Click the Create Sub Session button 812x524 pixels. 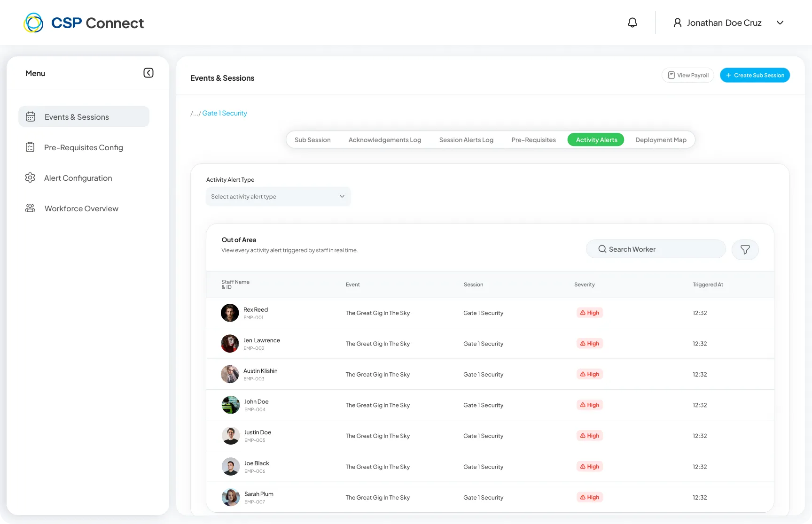[755, 75]
